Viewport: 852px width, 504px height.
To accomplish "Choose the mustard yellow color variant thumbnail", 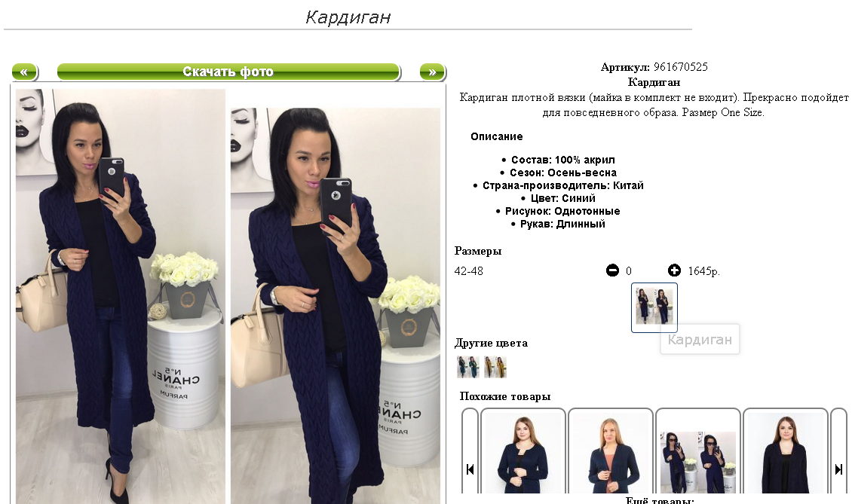I will [x=495, y=367].
